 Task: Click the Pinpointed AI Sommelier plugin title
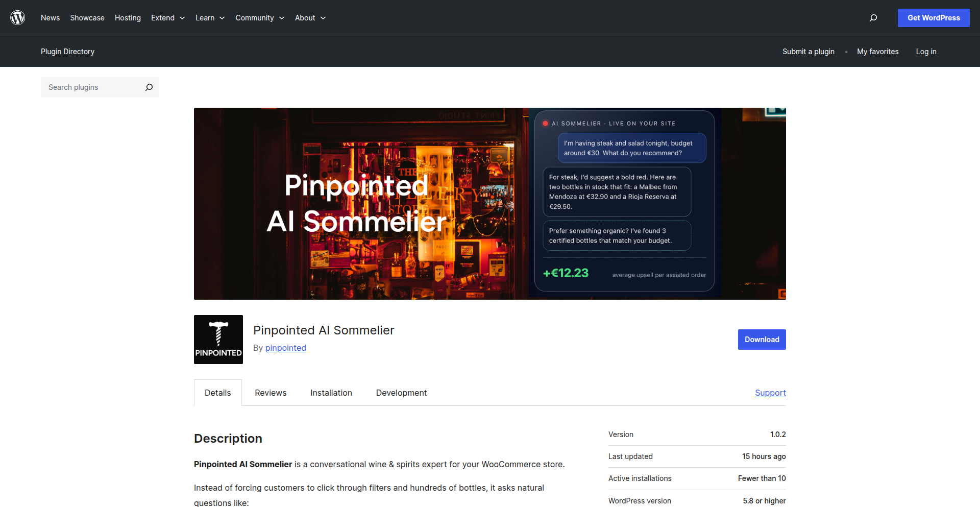click(x=324, y=330)
